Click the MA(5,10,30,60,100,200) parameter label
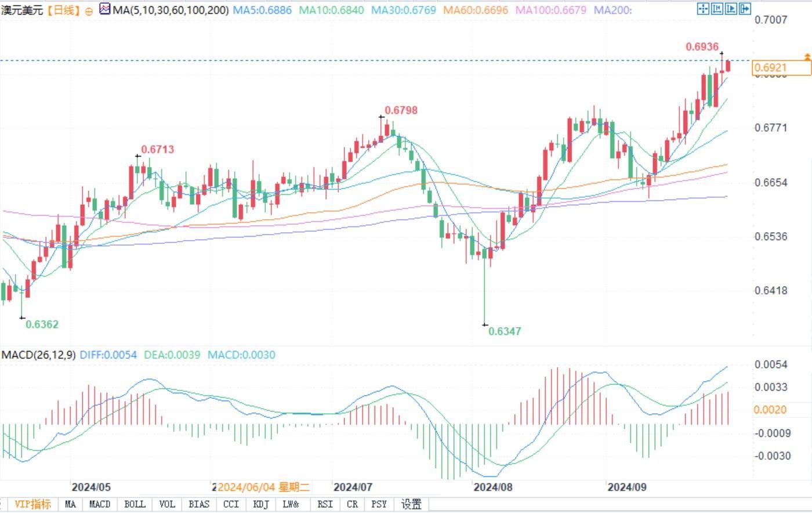The height and width of the screenshot is (513, 812). pyautogui.click(x=171, y=10)
